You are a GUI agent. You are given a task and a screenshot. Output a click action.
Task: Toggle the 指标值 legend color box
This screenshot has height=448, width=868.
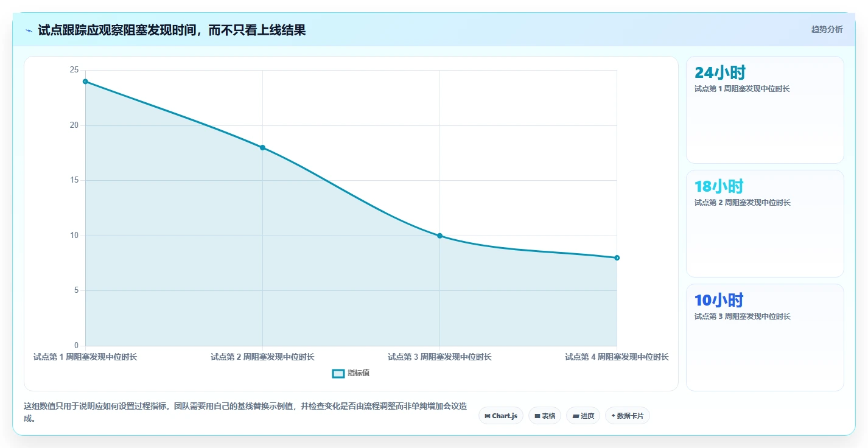click(x=338, y=373)
